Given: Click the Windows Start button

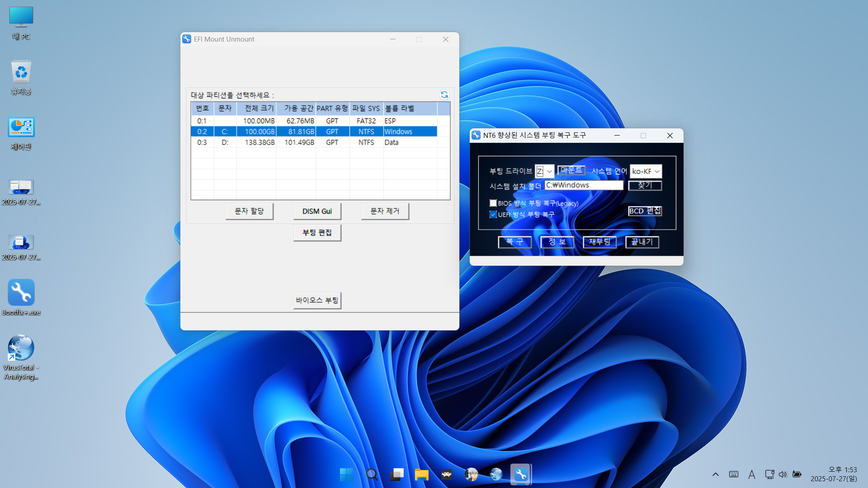Looking at the screenshot, I should pos(346,474).
